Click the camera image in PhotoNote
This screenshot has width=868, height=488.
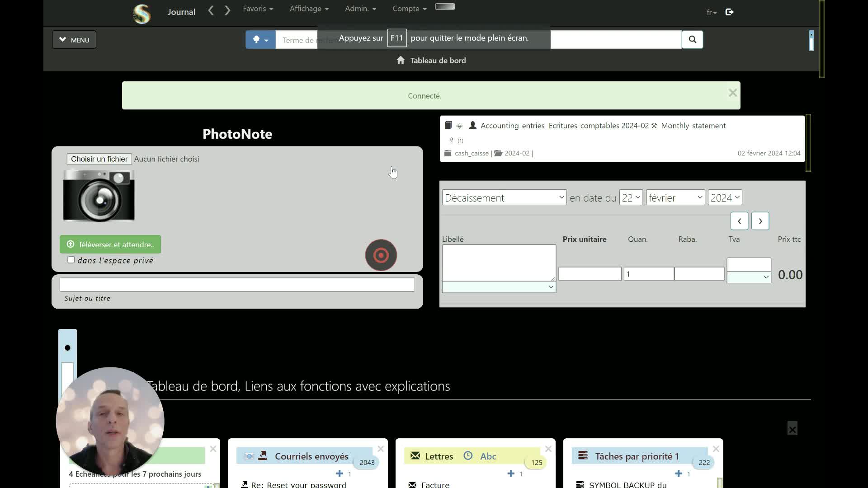(99, 195)
